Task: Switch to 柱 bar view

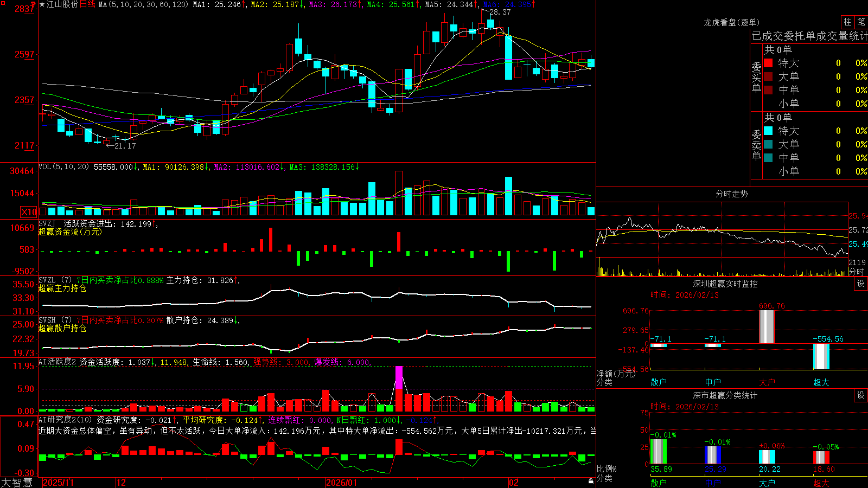Action: (847, 22)
